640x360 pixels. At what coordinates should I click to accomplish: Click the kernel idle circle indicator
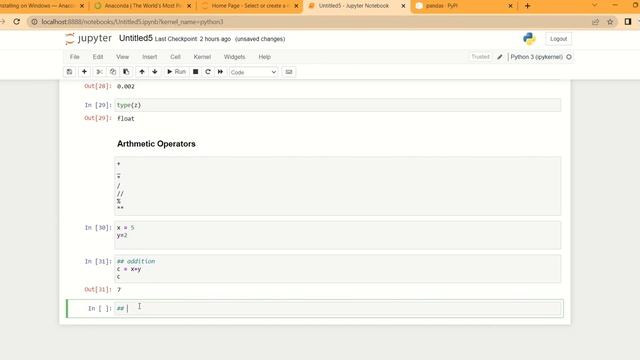click(569, 57)
